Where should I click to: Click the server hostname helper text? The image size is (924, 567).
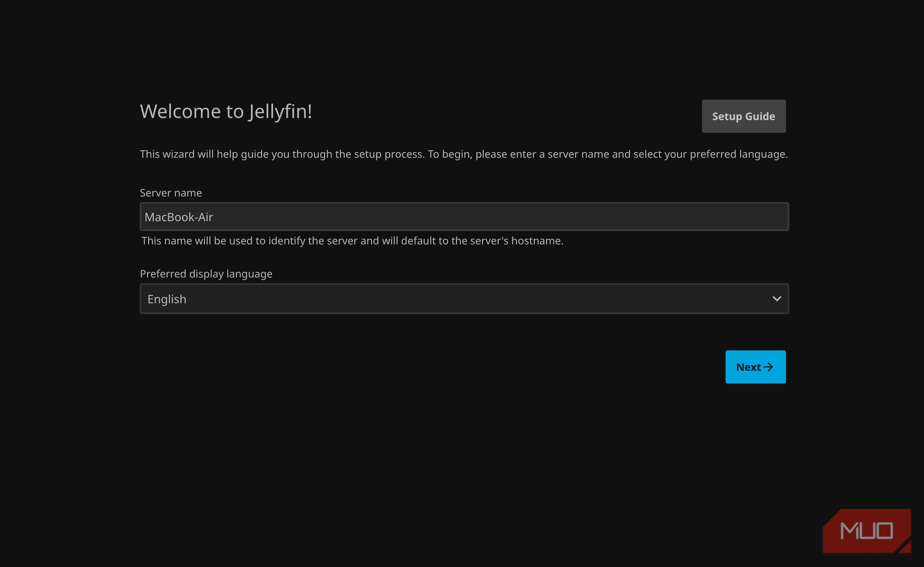[x=353, y=241]
